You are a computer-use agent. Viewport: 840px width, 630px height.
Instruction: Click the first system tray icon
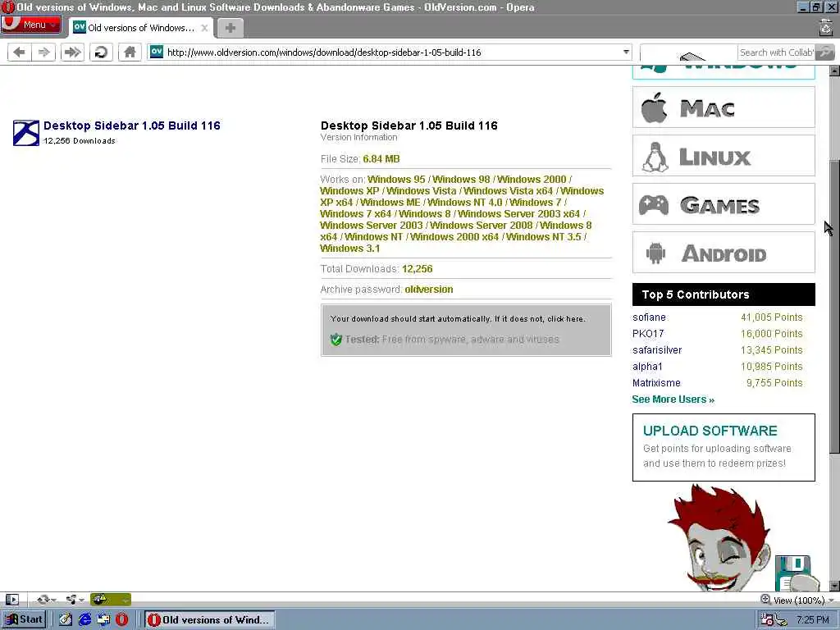coord(767,620)
